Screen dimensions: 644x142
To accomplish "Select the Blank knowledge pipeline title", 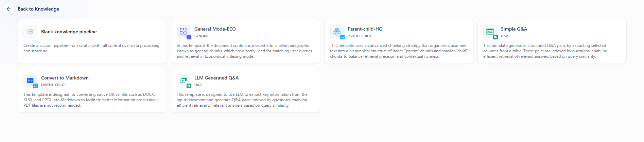I will click(69, 32).
